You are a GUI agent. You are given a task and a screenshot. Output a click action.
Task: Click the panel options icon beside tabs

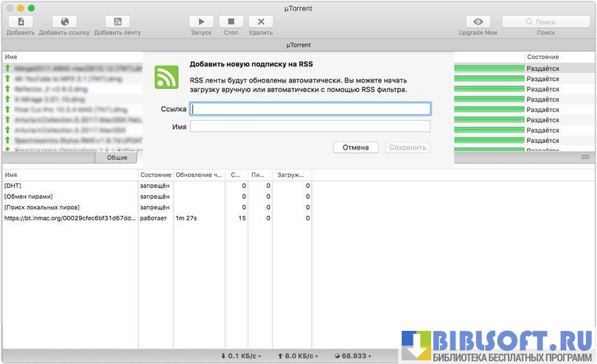tap(585, 158)
